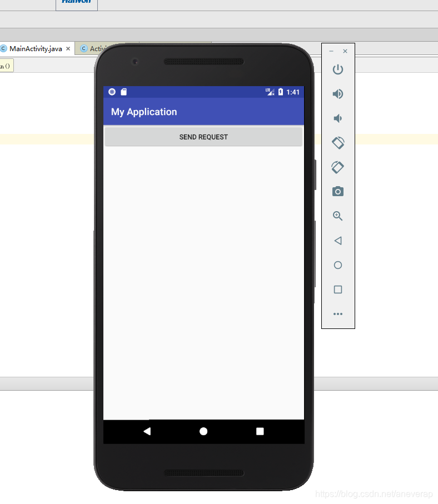Click the emulator power button icon
The width and height of the screenshot is (438, 504).
click(337, 69)
